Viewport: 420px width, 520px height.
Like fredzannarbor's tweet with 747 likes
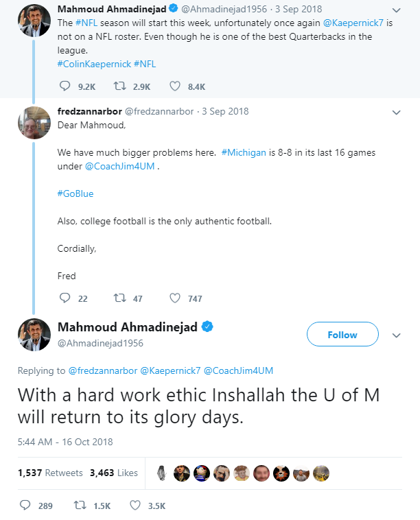[x=175, y=298]
